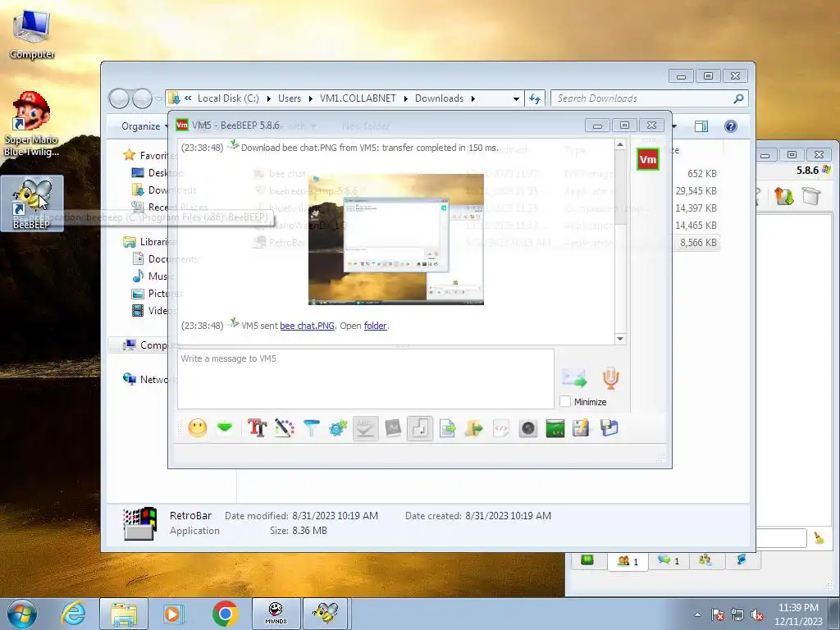Open the Windows Start menu
Image resolution: width=840 pixels, height=630 pixels.
tap(21, 614)
